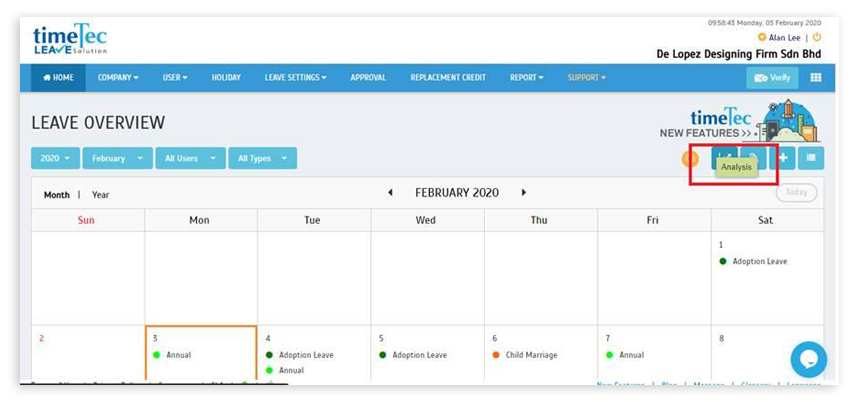855x402 pixels.
Task: Click Annual leave entry on Friday 7
Action: point(625,355)
